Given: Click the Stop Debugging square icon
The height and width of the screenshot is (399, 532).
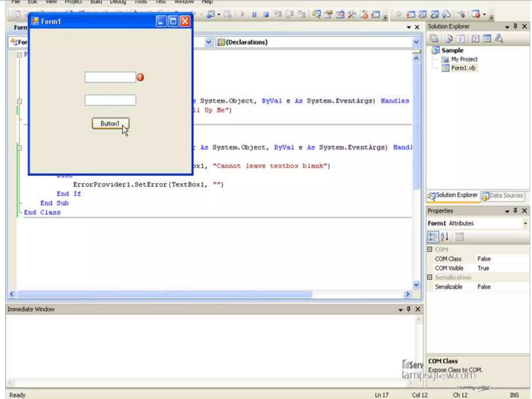Looking at the screenshot, I should click(266, 14).
